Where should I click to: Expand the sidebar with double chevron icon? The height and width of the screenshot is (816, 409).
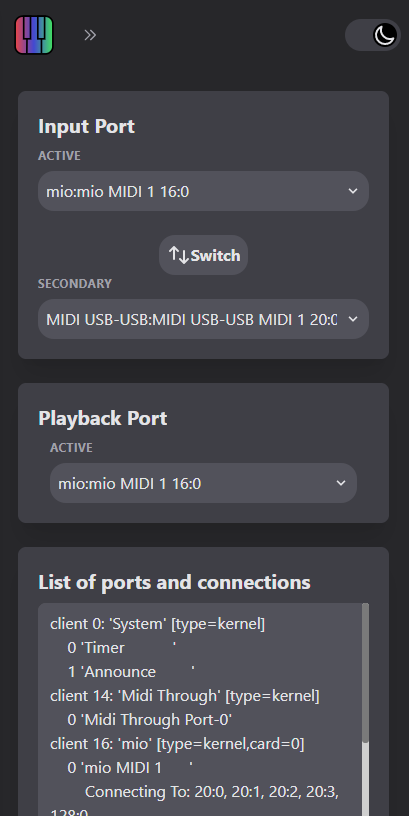point(90,35)
